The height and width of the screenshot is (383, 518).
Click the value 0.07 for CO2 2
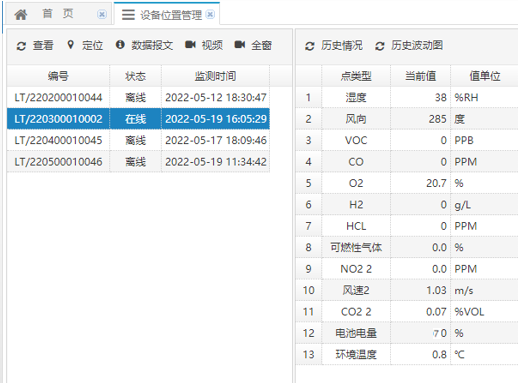[x=436, y=312]
